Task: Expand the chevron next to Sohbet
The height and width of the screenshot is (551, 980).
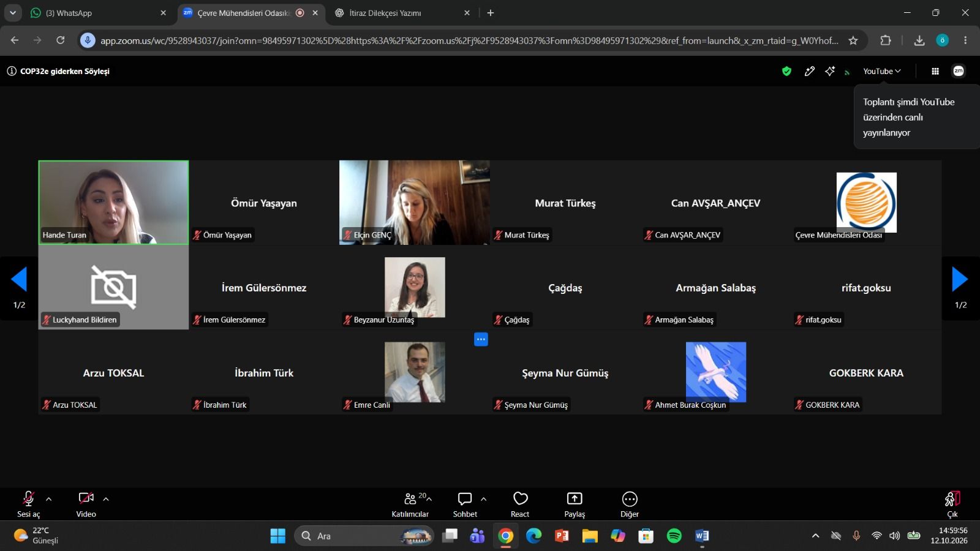Action: tap(484, 499)
